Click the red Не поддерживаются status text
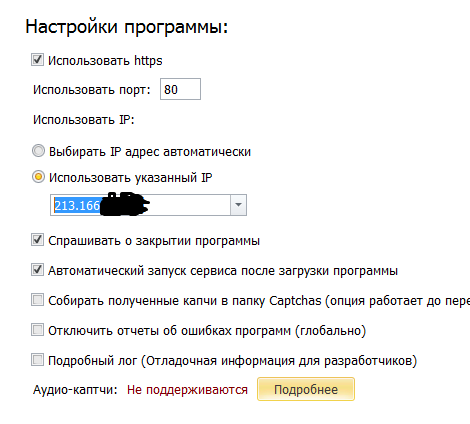 (187, 390)
